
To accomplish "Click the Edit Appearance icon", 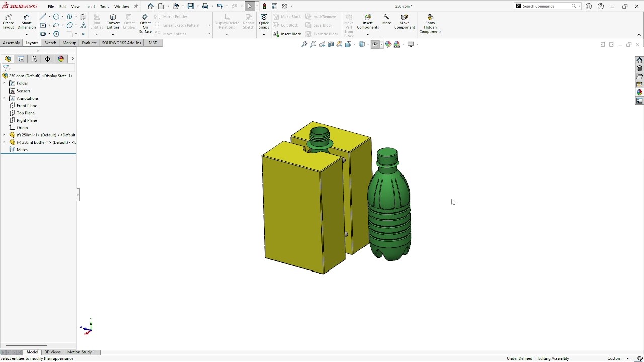I will pyautogui.click(x=388, y=44).
